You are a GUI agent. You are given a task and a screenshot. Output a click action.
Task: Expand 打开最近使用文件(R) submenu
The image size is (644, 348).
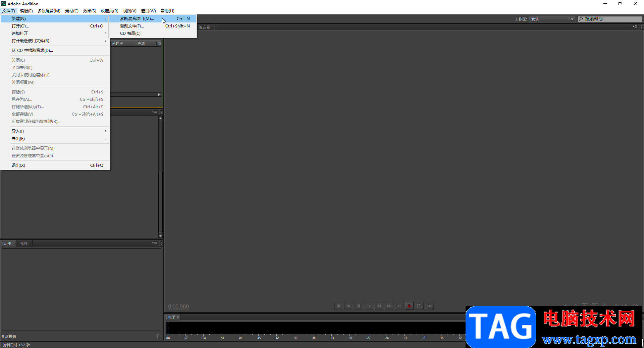point(55,41)
